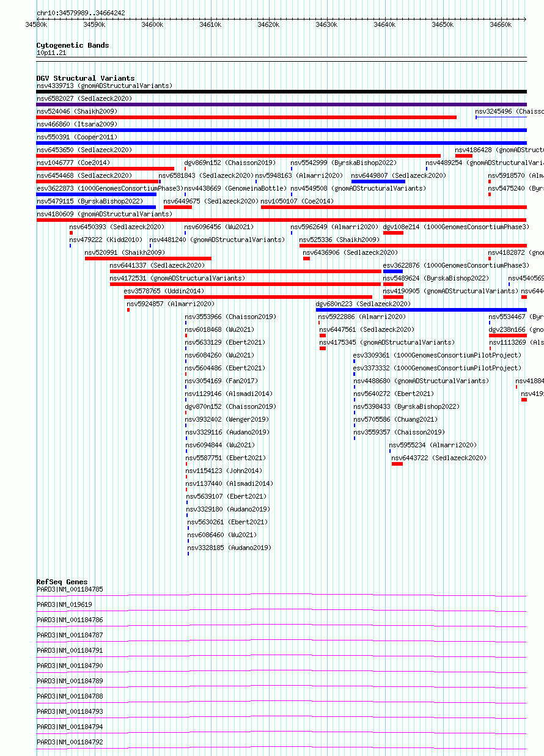Screen dimensions: 544x756
Task: Click the nsv6449675 Sedlazeck2020 label
Action: tap(211, 201)
